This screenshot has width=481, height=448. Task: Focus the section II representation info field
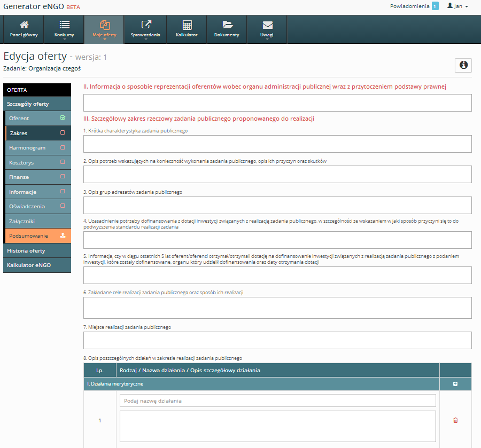[277, 103]
